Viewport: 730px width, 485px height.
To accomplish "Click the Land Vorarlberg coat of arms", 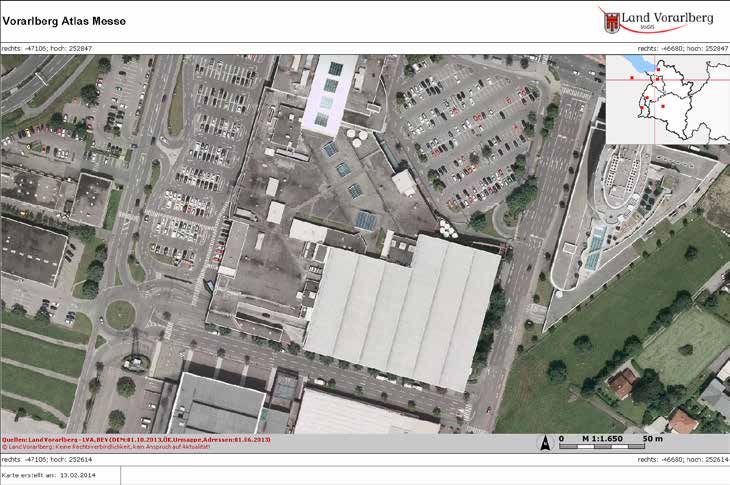I will tap(610, 20).
